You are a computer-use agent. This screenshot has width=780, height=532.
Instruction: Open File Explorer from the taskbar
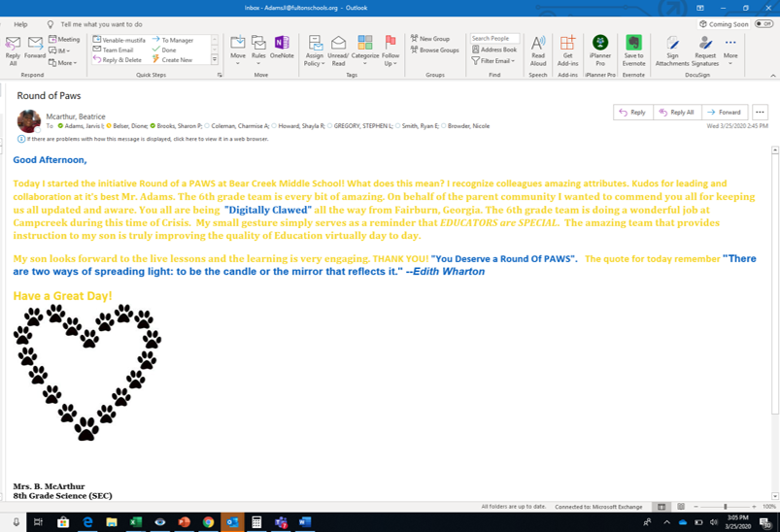point(112,522)
